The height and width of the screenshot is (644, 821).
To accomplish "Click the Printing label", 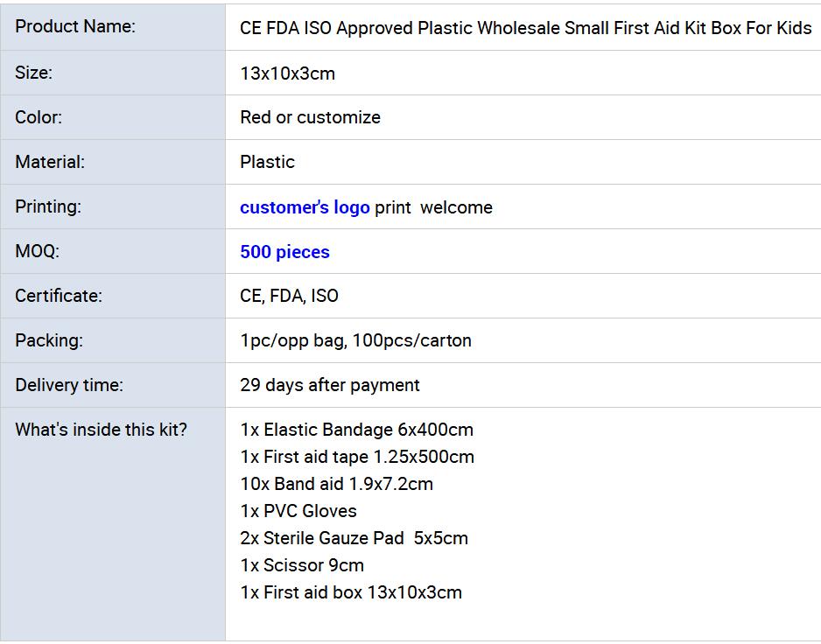I will click(48, 206).
